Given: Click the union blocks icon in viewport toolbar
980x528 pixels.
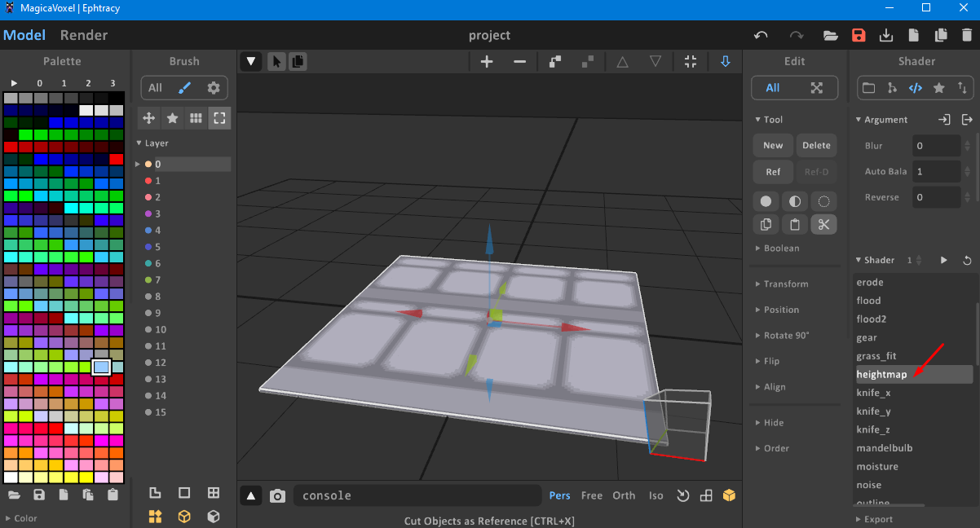Looking at the screenshot, I should tap(555, 61).
